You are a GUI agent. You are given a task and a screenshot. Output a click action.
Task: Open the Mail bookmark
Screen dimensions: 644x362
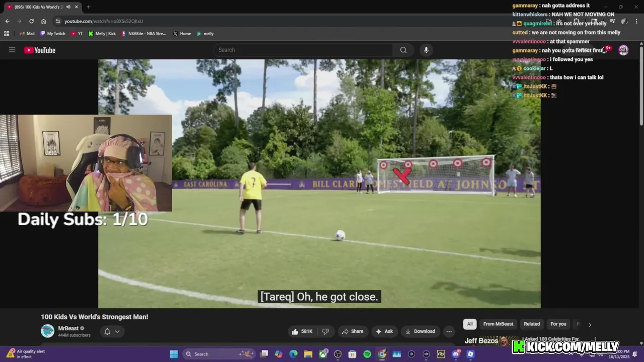tap(27, 34)
